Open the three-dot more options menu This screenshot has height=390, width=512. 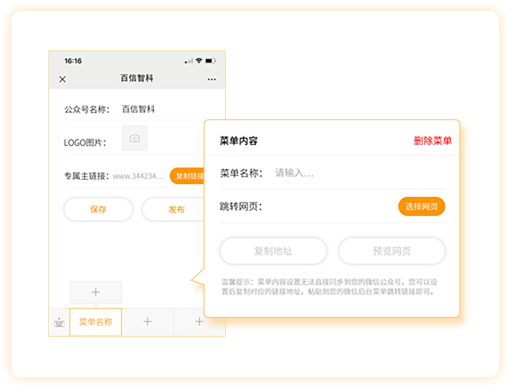(x=212, y=79)
